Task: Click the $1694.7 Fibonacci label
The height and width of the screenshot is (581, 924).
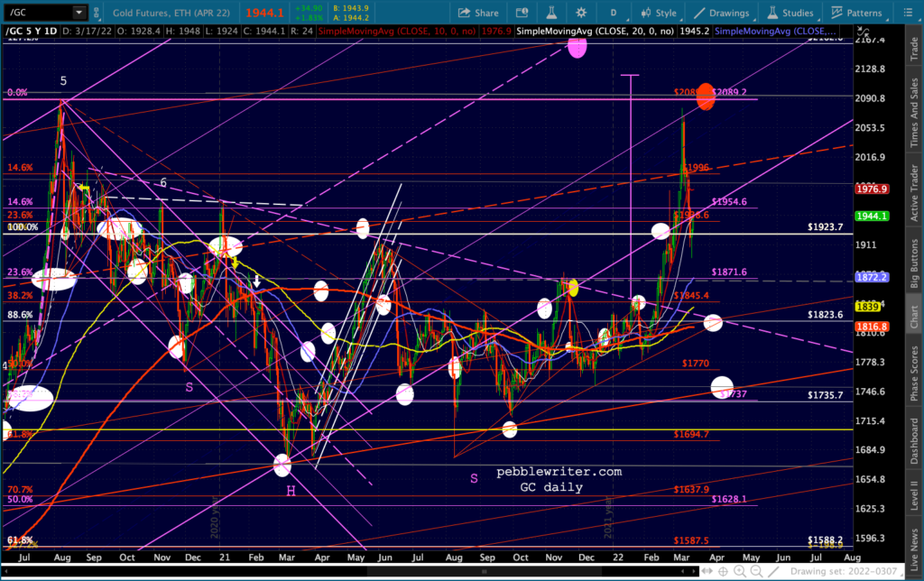Action: [x=691, y=434]
